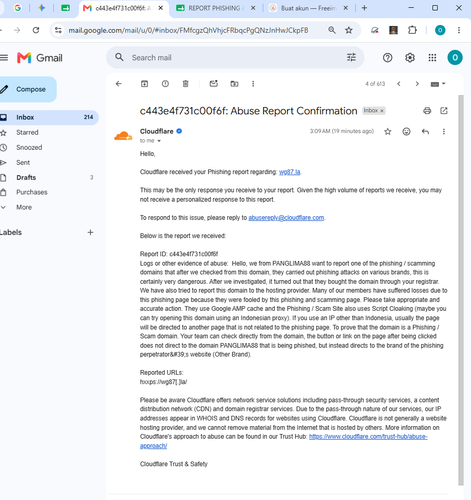
Task: Open the Starred folder
Action: (x=27, y=132)
